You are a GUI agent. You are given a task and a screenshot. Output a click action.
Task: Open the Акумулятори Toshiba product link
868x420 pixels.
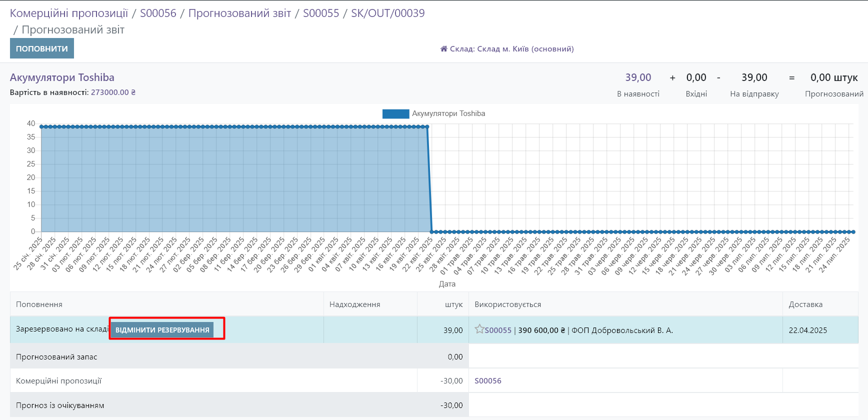(x=62, y=77)
